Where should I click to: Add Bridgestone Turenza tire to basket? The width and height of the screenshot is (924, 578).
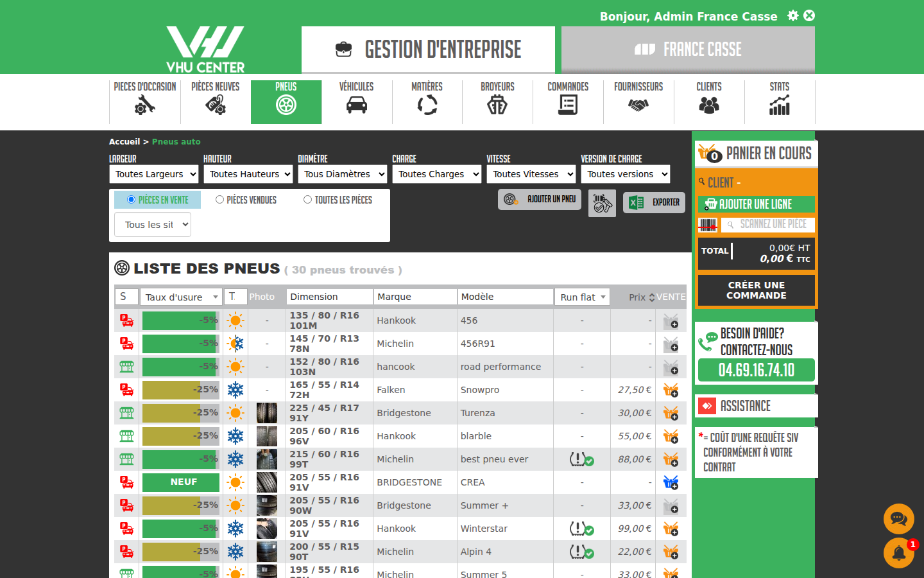point(671,413)
